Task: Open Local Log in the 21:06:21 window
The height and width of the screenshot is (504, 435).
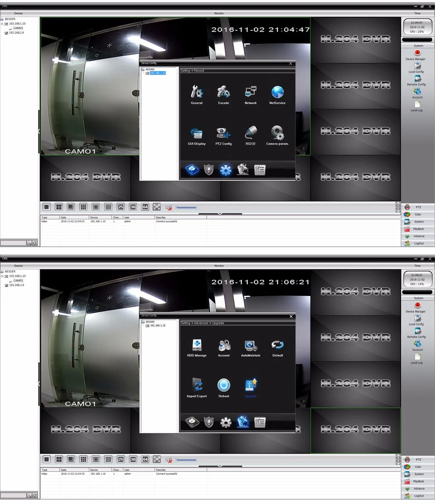Action: point(417,359)
